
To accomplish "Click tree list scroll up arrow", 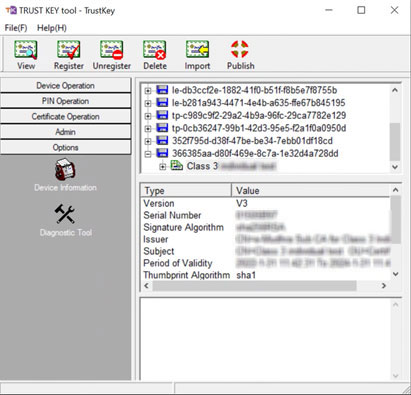I will [x=395, y=90].
